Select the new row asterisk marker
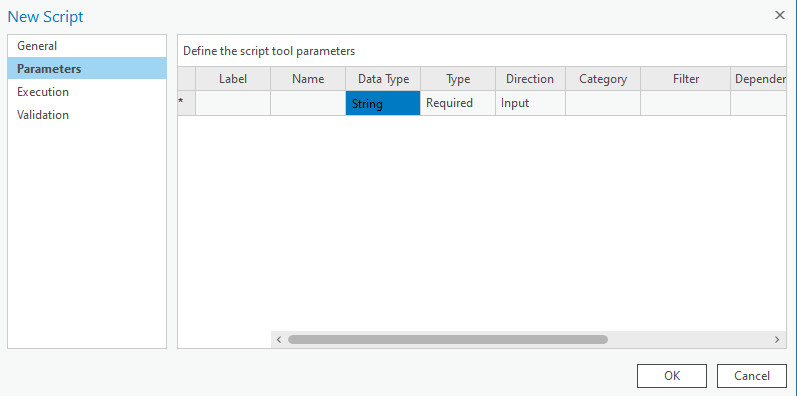797x396 pixels. pos(187,103)
